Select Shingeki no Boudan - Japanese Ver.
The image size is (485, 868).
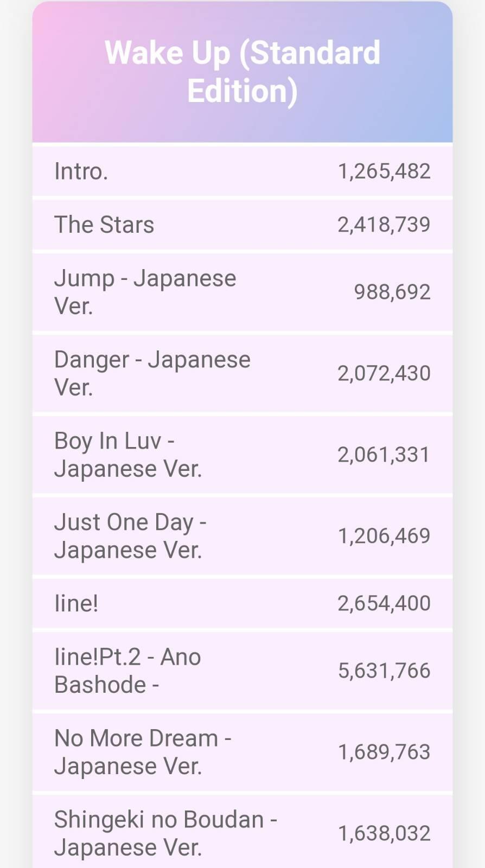(165, 833)
